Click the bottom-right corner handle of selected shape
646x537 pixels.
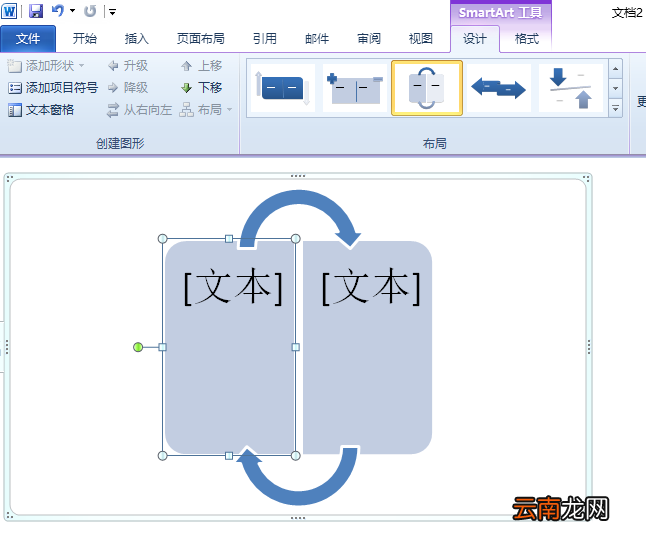point(295,455)
